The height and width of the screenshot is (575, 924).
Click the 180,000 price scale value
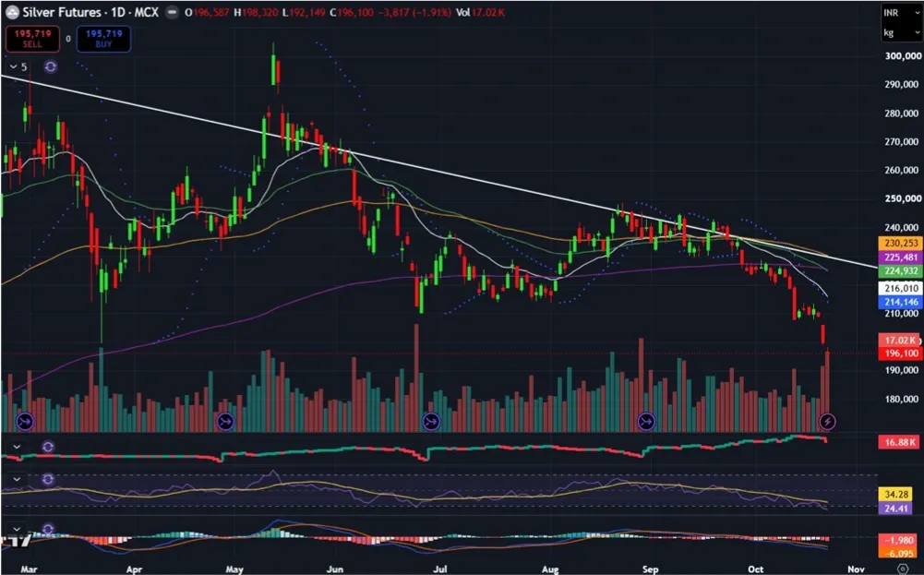coord(904,400)
